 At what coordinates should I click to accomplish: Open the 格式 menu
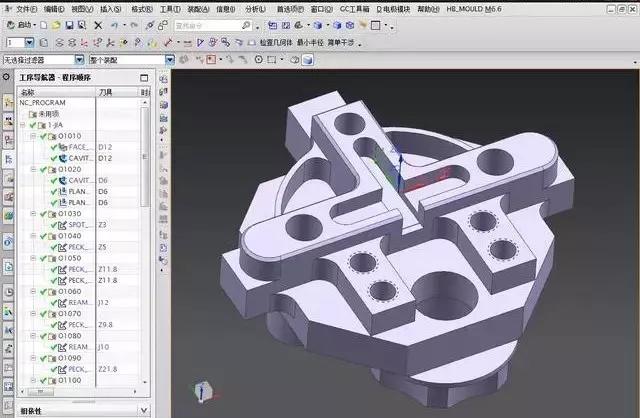(142, 9)
